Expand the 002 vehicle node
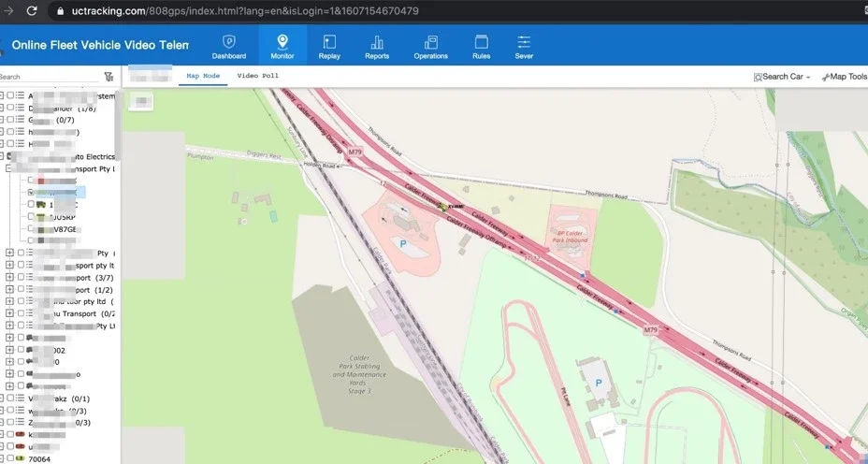Screen dimensions: 868x464 coord(9,350)
